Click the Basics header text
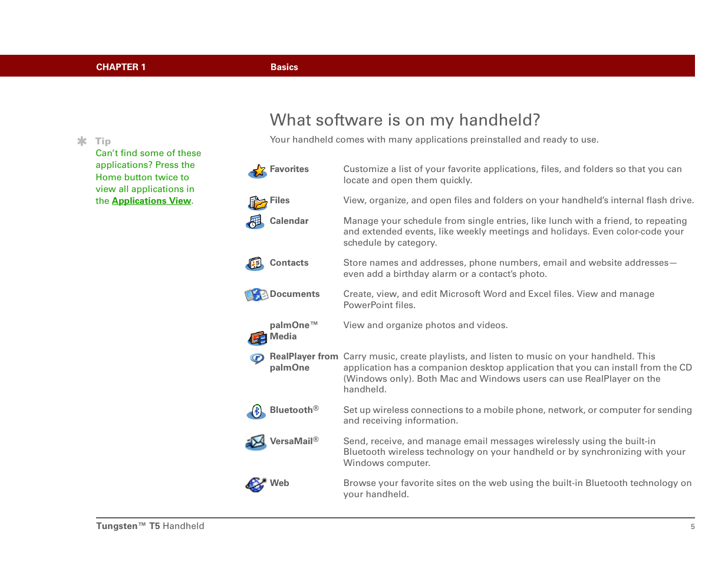 point(284,67)
